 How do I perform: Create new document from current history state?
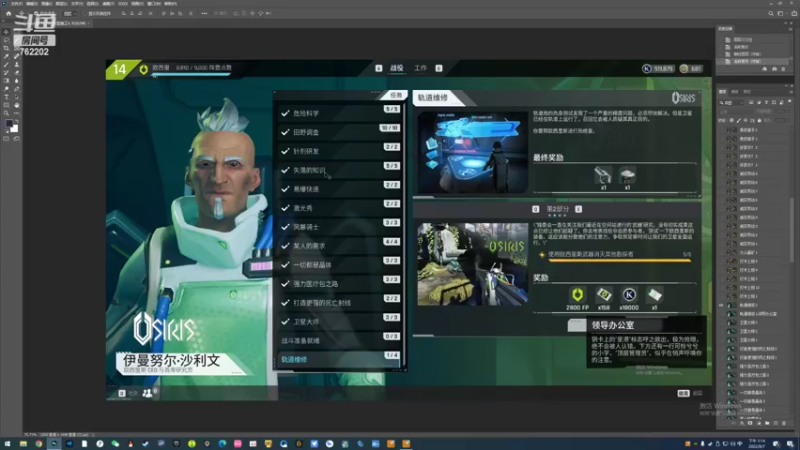click(x=764, y=69)
